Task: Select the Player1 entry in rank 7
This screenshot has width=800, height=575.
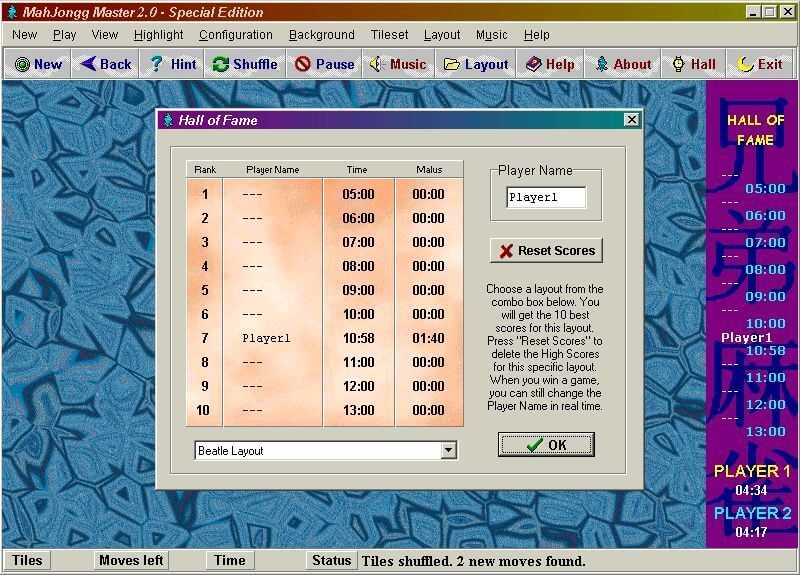Action: [266, 338]
